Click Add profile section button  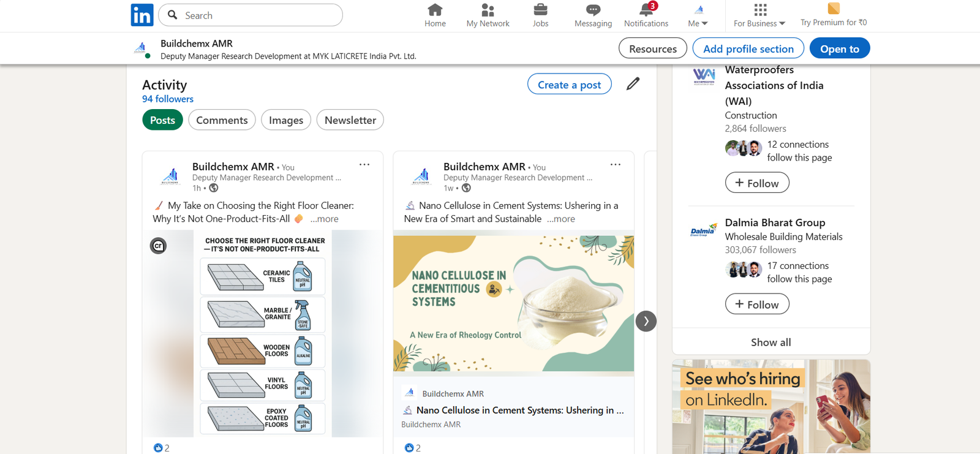(x=748, y=48)
